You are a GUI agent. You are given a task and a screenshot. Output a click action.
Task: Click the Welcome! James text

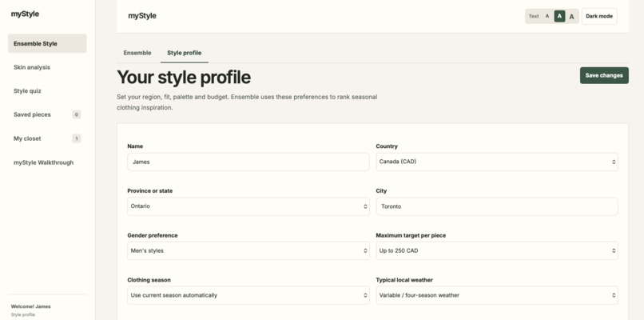pyautogui.click(x=31, y=306)
